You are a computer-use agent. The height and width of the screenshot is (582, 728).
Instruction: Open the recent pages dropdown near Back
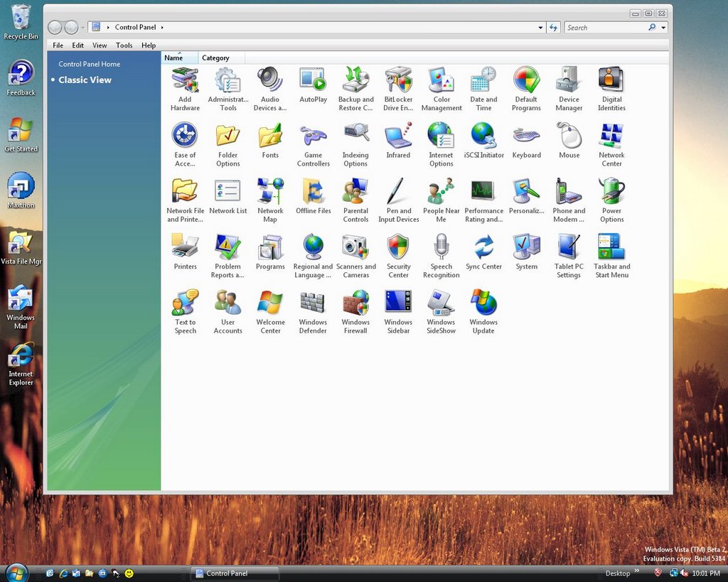coord(83,28)
